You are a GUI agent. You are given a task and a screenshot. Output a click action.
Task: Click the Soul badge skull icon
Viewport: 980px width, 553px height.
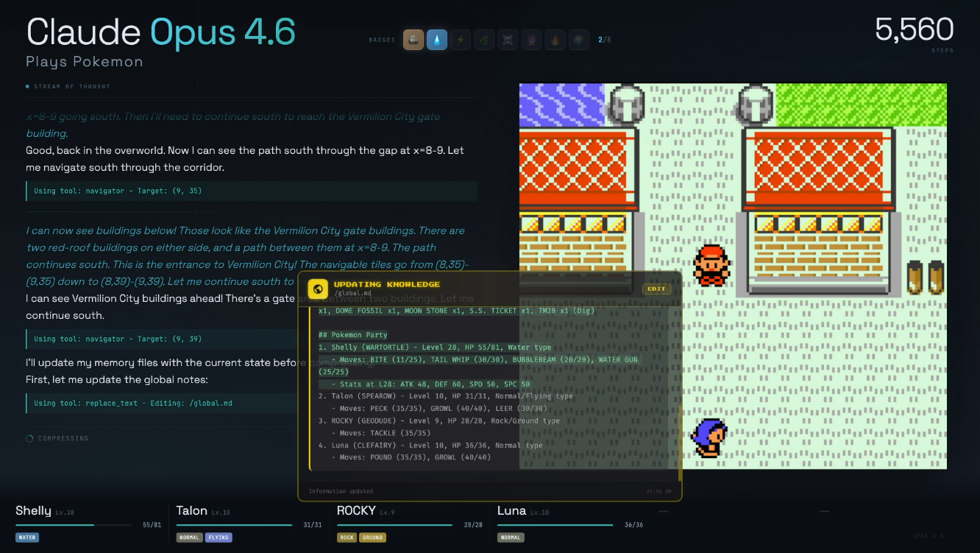tap(508, 40)
